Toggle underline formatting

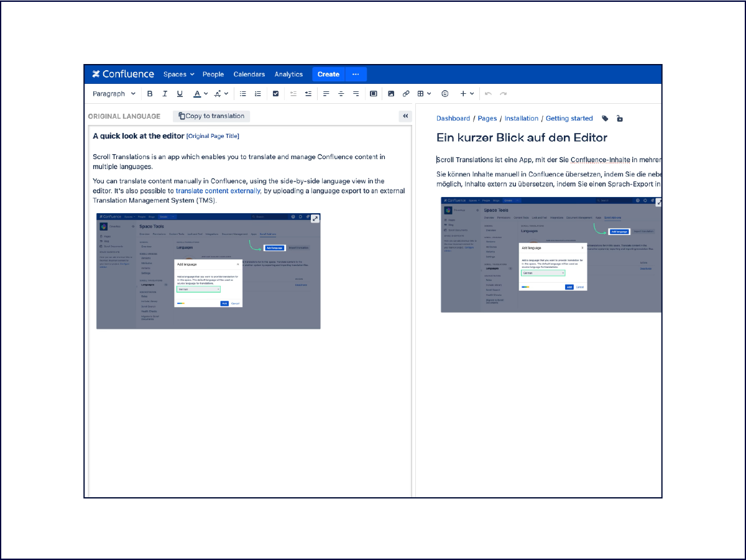pos(180,94)
